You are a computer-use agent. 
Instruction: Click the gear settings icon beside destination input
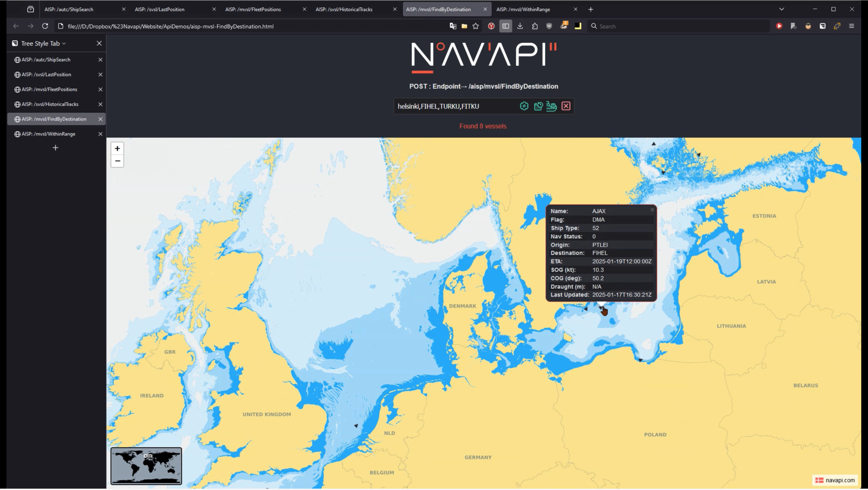pos(524,106)
